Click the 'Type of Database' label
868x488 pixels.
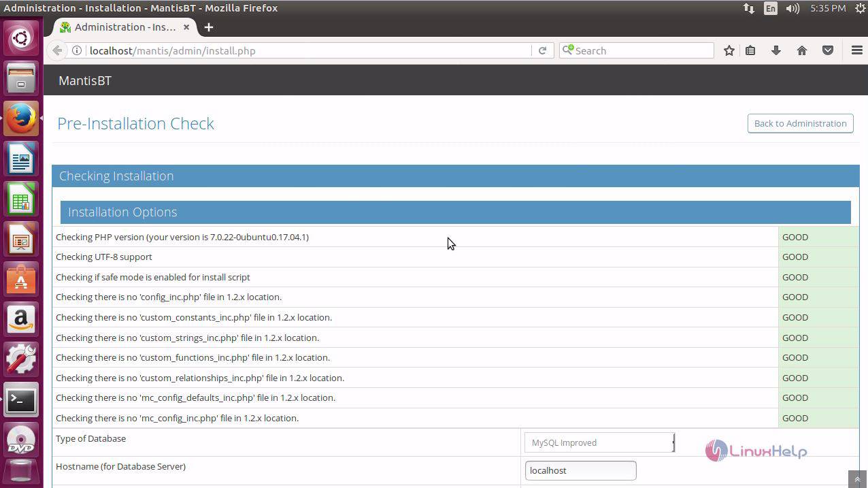91,438
